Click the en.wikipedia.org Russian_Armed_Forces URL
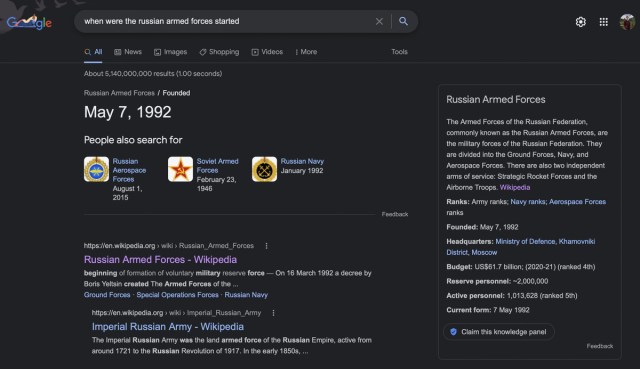Image resolution: width=640 pixels, height=369 pixels. point(169,246)
